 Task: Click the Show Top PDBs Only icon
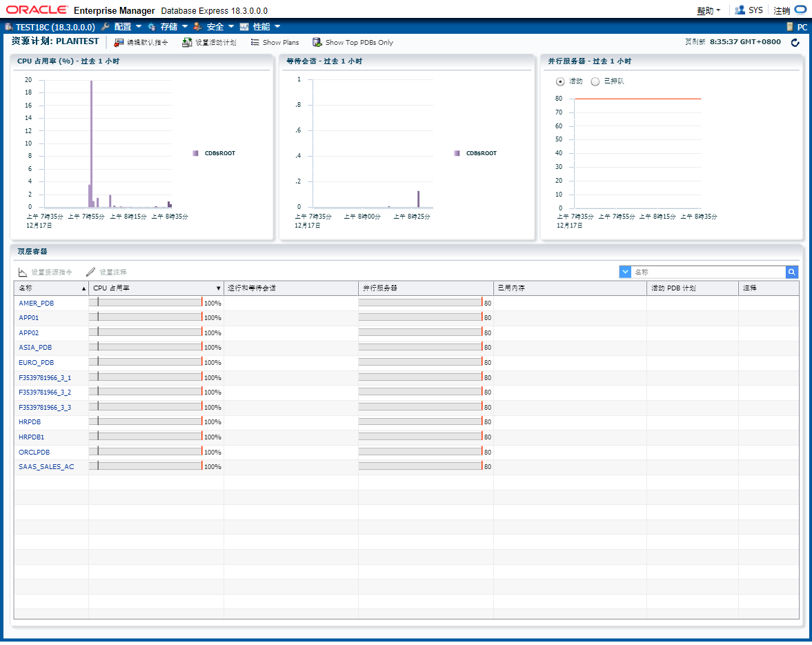(317, 43)
